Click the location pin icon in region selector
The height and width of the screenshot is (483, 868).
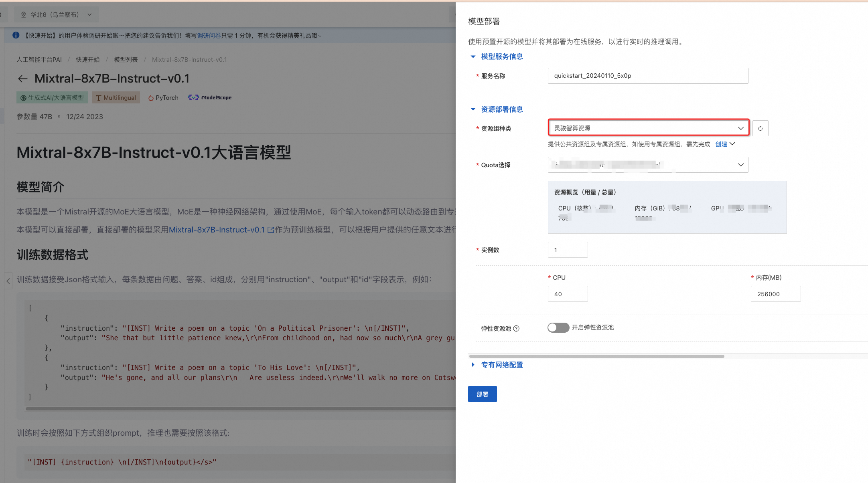pyautogui.click(x=23, y=15)
